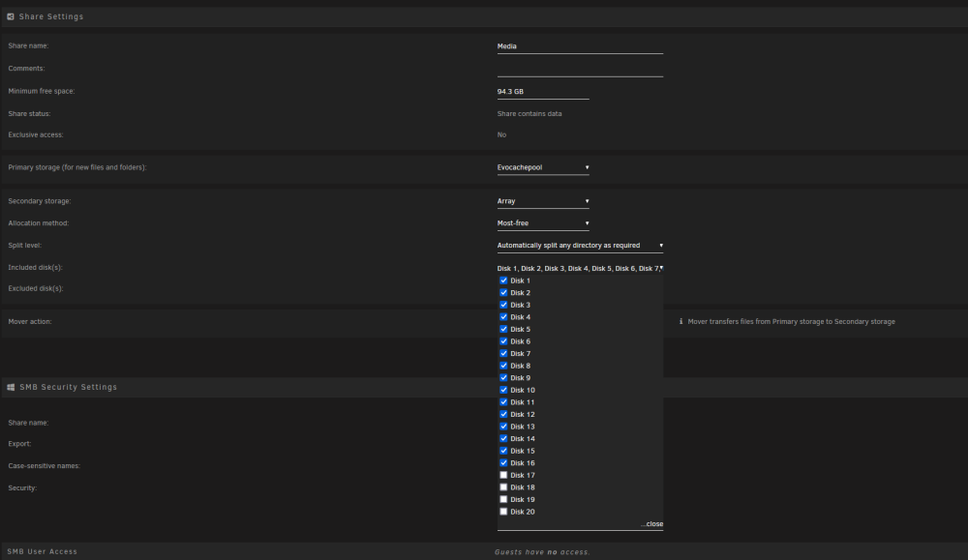The height and width of the screenshot is (560, 968).
Task: Uncheck the Disk 2 checkbox
Action: [x=503, y=292]
